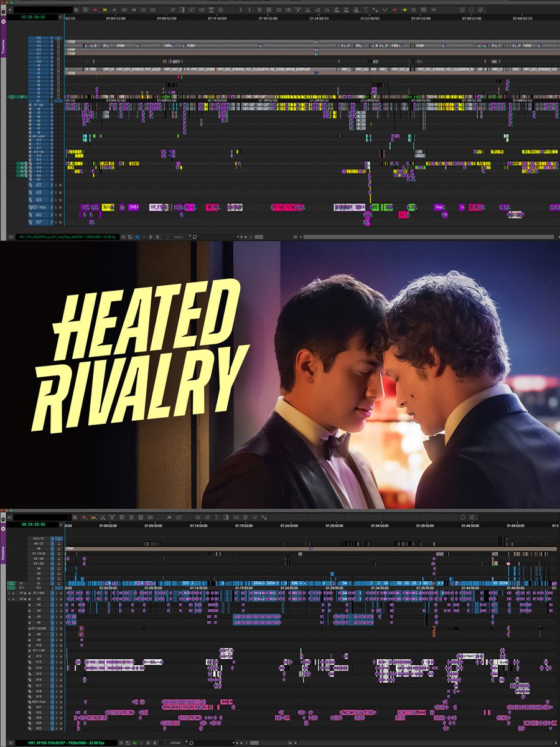Toggle the V8 track selector in EP105 timeline

39,548
